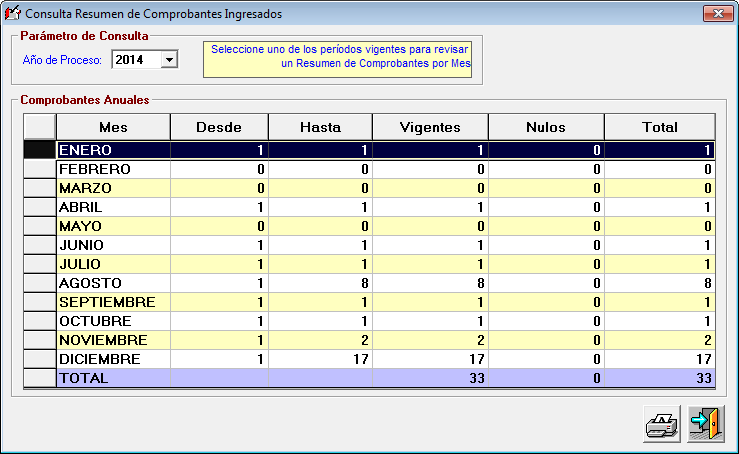
Task: Click AGOSTO's Total value 8
Action: point(707,283)
